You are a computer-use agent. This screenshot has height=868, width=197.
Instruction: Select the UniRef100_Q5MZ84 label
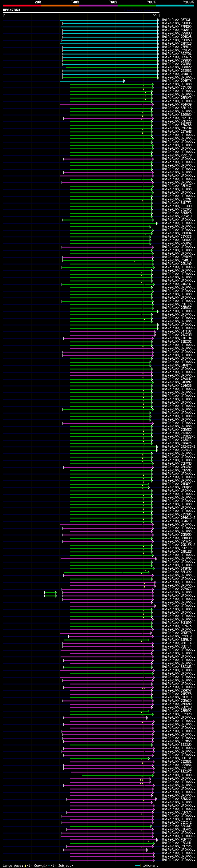(x=177, y=128)
